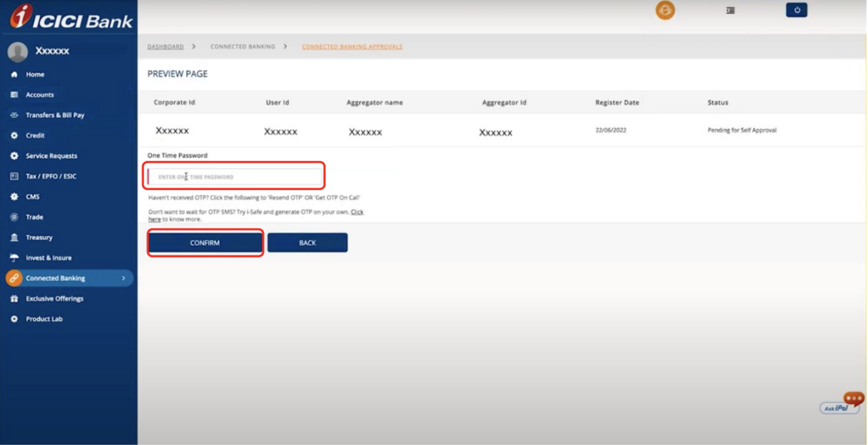The image size is (868, 445).
Task: Click the orange support headset icon
Action: 665,10
